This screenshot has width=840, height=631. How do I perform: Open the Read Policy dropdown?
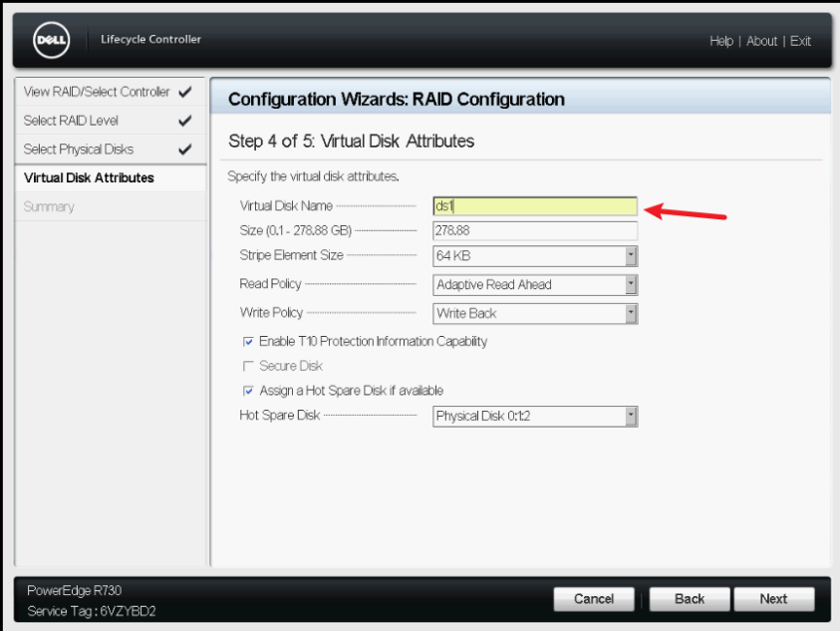point(632,285)
